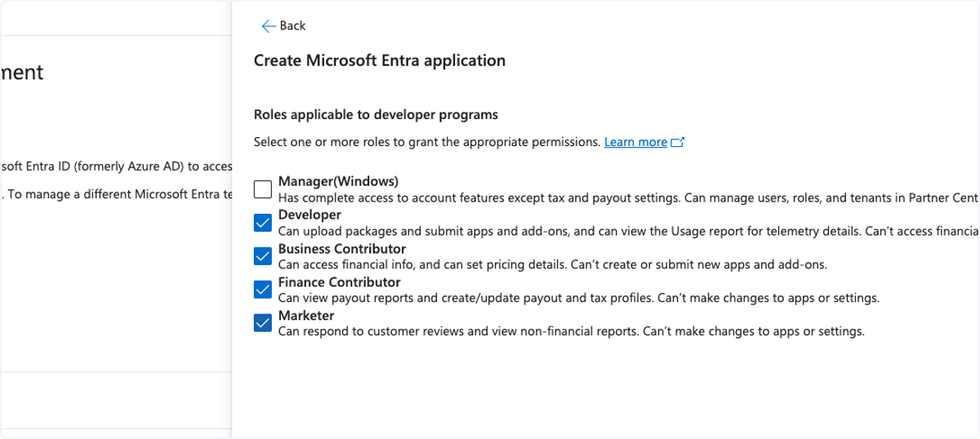Screen dimensions: 980x439
Task: Click the Manager complete access description
Action: 629,197
